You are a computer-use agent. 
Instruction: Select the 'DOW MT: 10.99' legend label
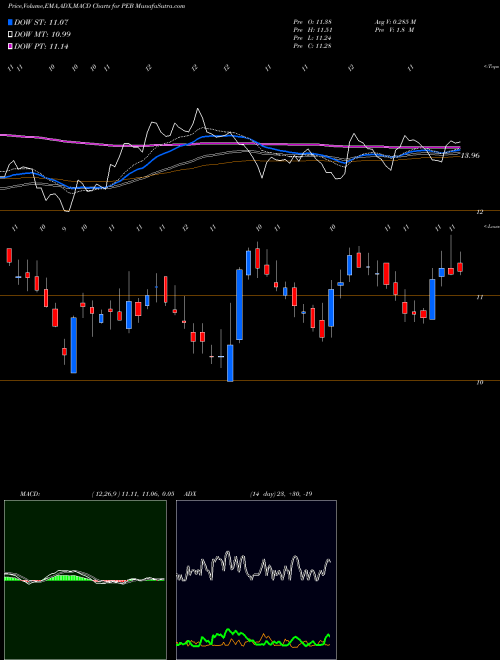(43, 35)
